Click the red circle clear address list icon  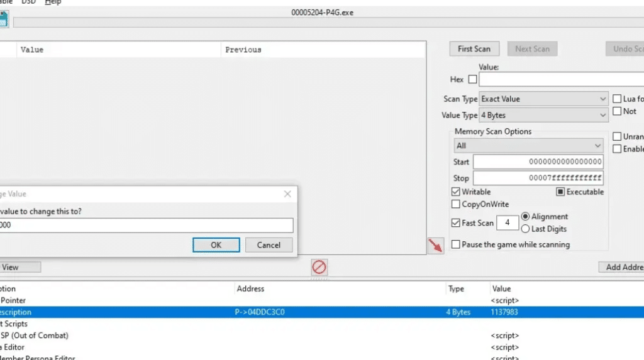[319, 268]
